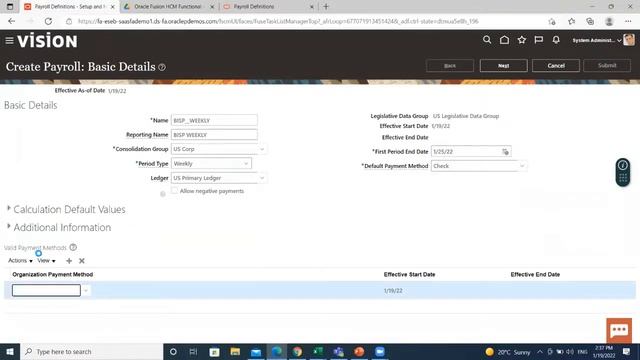Click into the Reporting Name field
This screenshot has width=640, height=360.
pos(214,135)
